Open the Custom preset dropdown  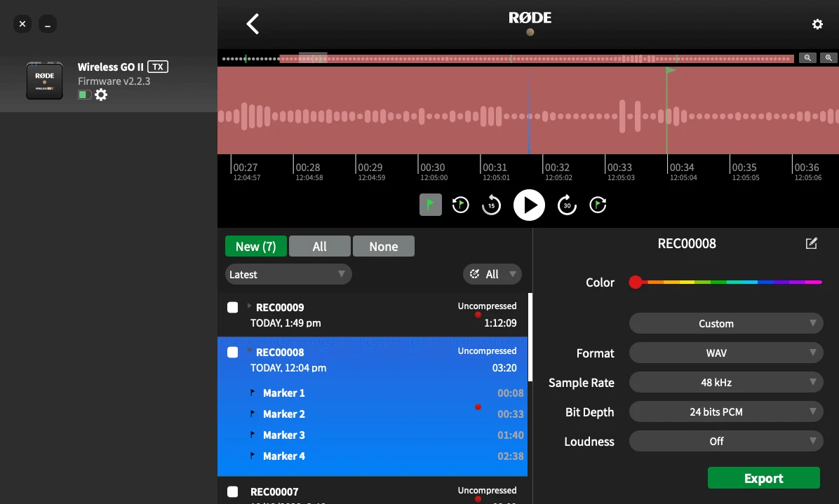(x=726, y=323)
